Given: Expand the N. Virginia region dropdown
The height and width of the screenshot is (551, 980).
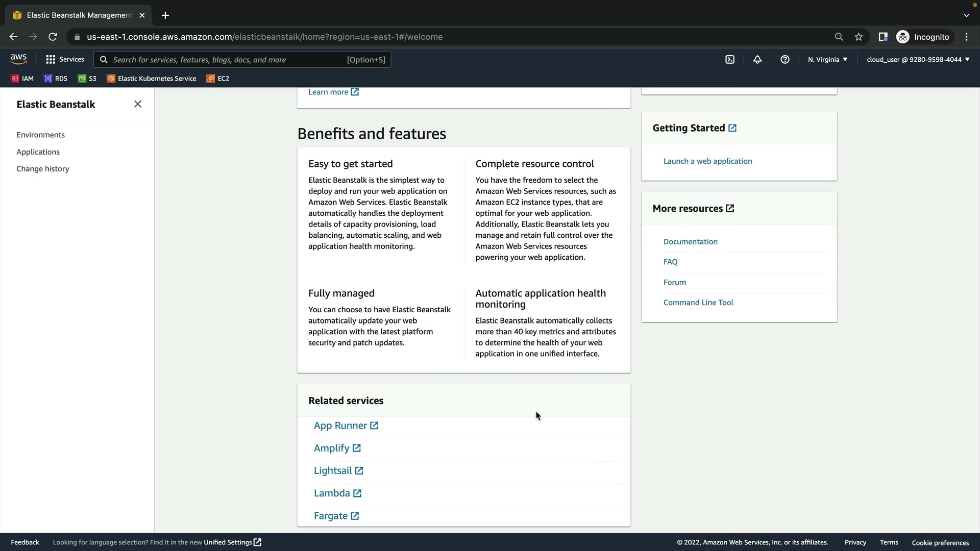Looking at the screenshot, I should tap(827, 60).
